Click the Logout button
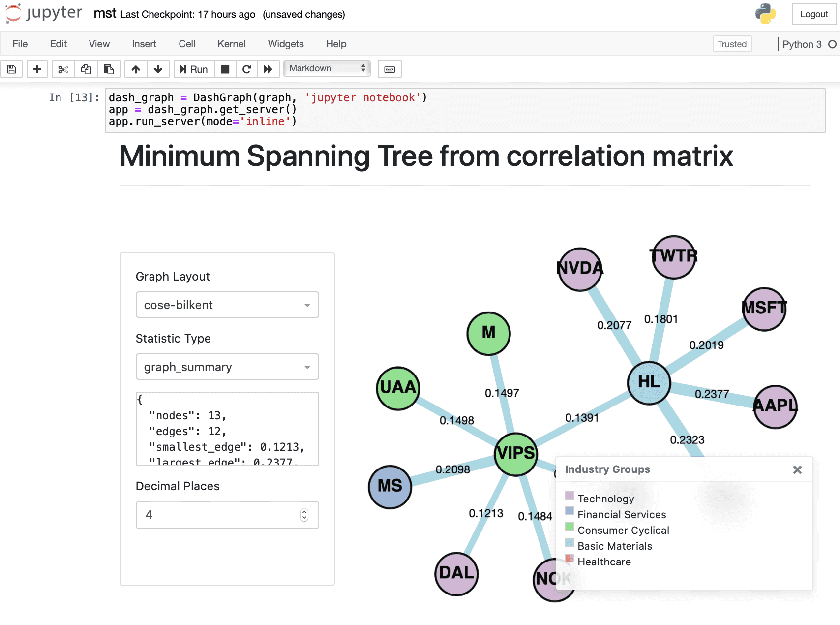 coord(814,14)
